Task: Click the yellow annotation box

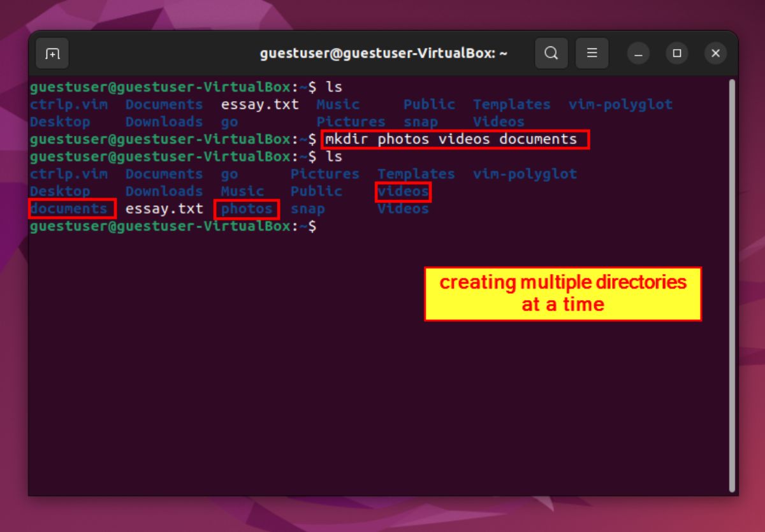Action: click(x=563, y=293)
